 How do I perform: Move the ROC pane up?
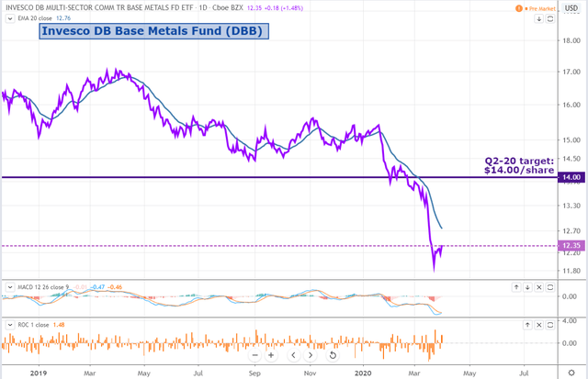point(527,325)
